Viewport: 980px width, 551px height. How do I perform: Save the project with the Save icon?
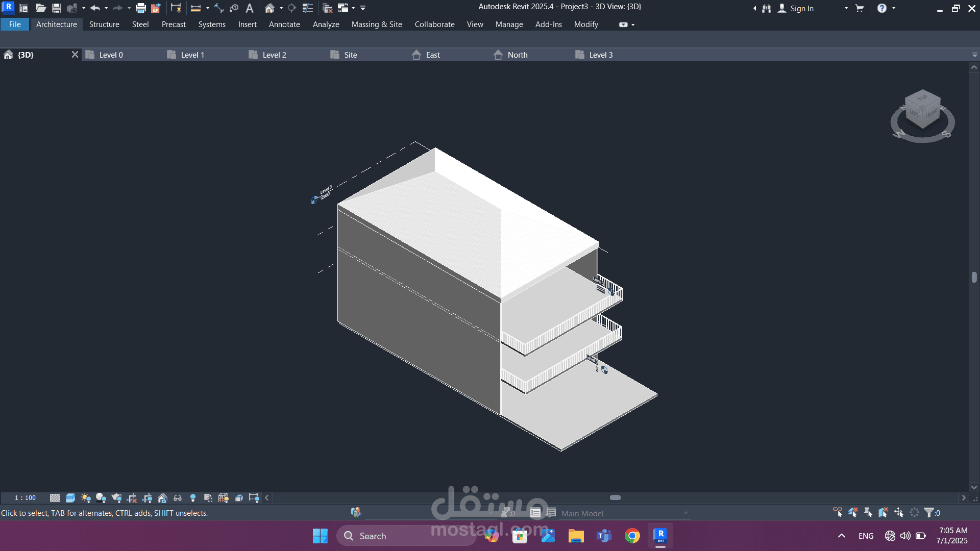click(57, 8)
